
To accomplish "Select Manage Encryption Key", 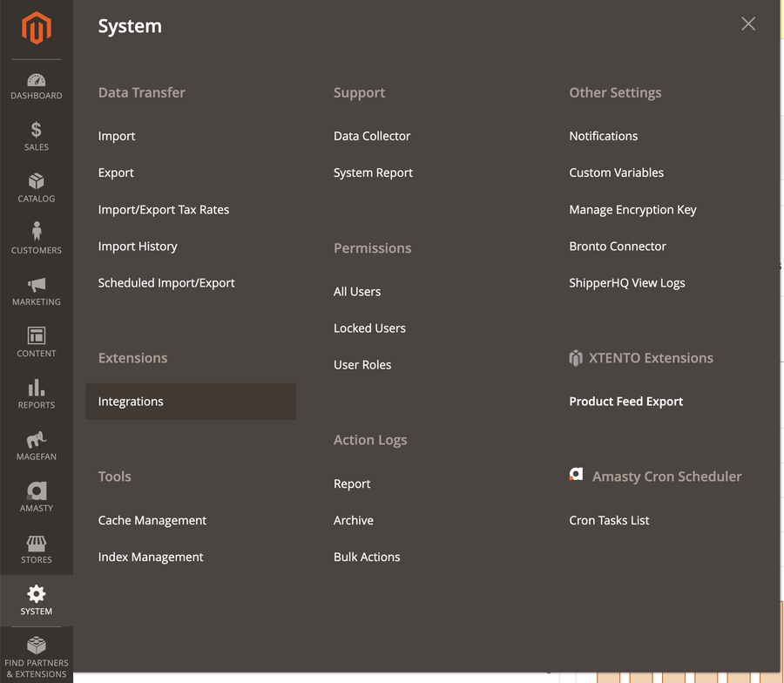I will [632, 210].
